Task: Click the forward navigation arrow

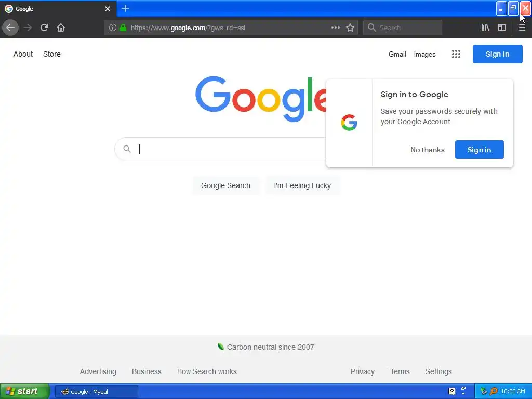Action: click(28, 28)
